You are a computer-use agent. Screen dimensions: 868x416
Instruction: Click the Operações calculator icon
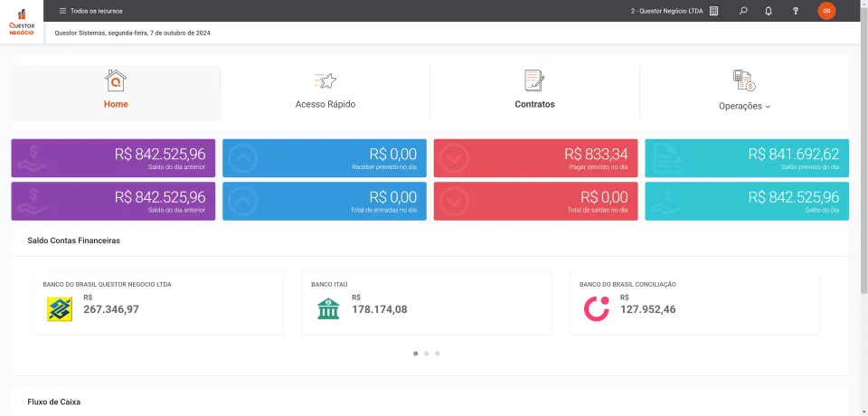click(744, 80)
